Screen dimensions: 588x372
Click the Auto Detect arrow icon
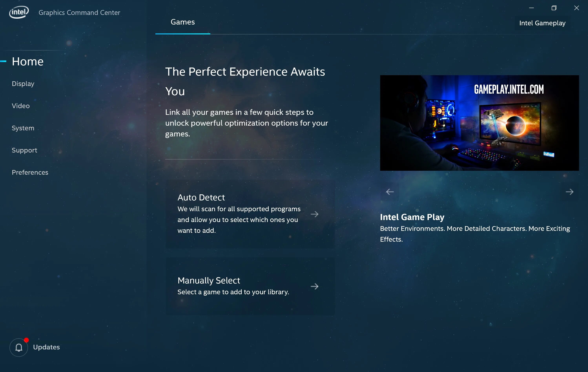[x=314, y=214]
